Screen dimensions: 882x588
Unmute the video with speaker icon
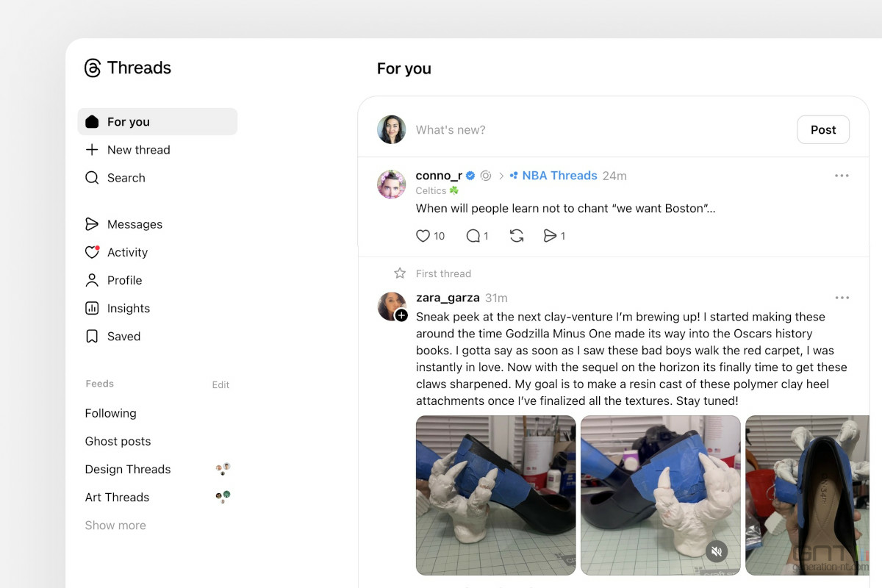(717, 551)
